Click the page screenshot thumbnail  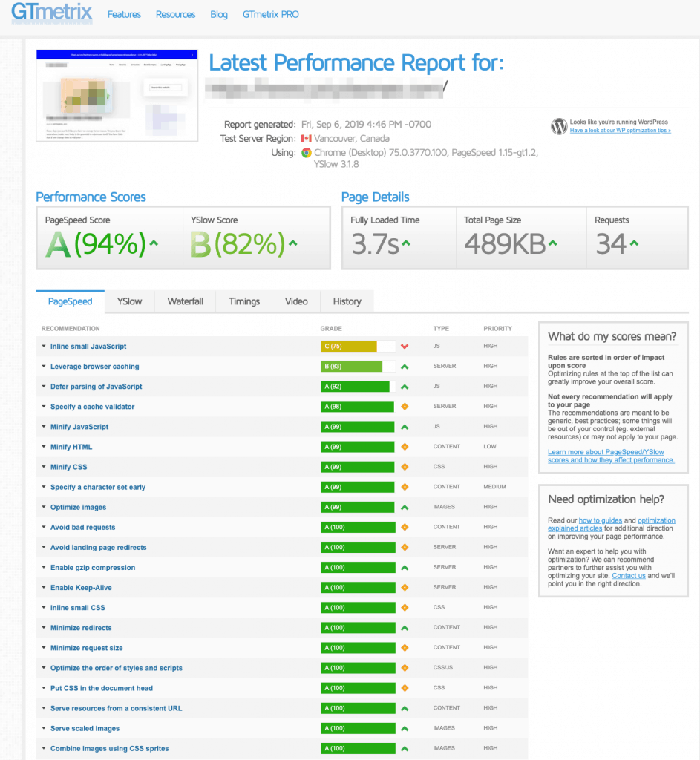coord(117,96)
